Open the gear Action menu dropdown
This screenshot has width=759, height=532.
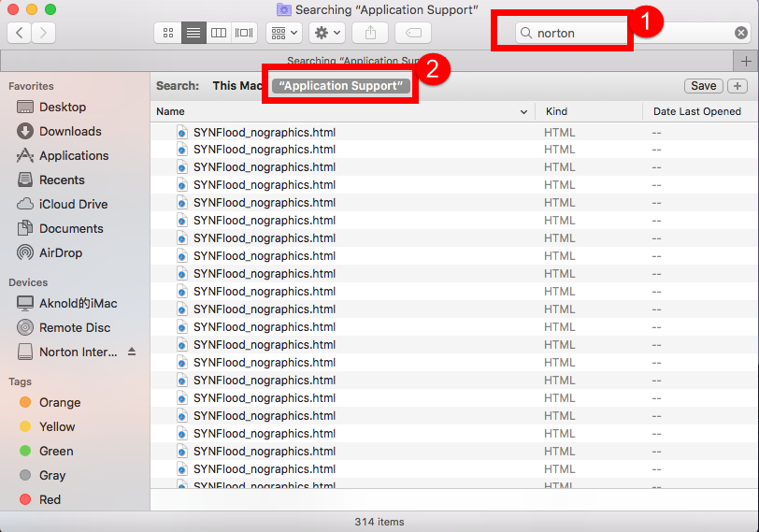pos(326,33)
